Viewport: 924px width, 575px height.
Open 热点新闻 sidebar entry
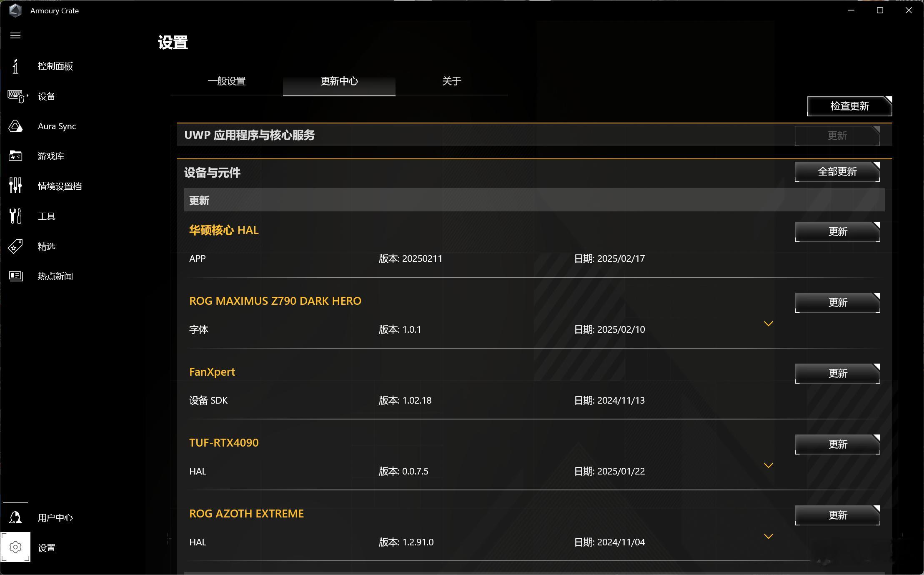tap(55, 276)
